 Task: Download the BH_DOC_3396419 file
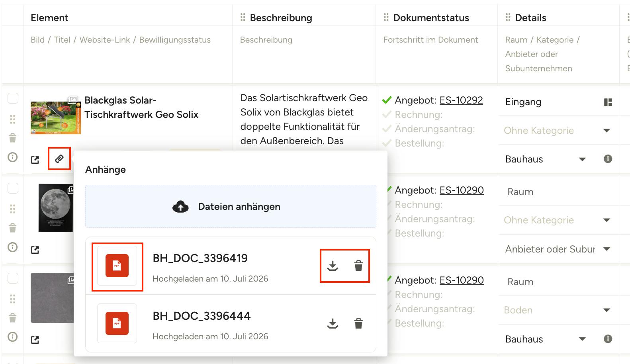[x=333, y=266]
